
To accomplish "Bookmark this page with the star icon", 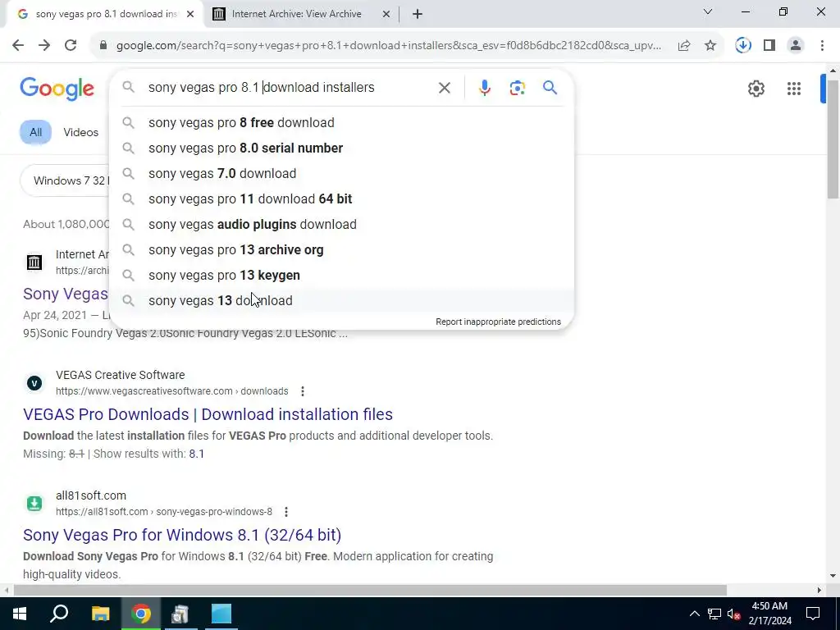I will [x=710, y=46].
